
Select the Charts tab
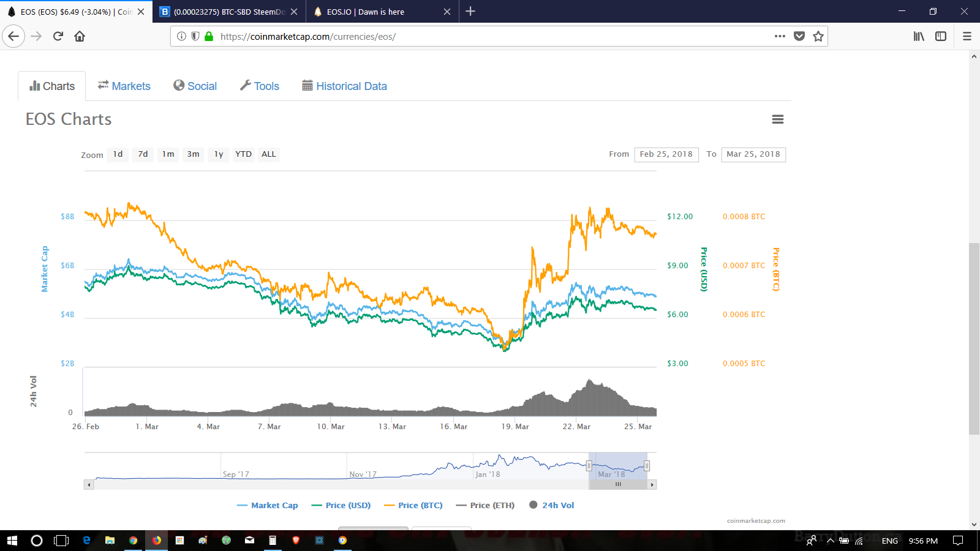tap(52, 86)
